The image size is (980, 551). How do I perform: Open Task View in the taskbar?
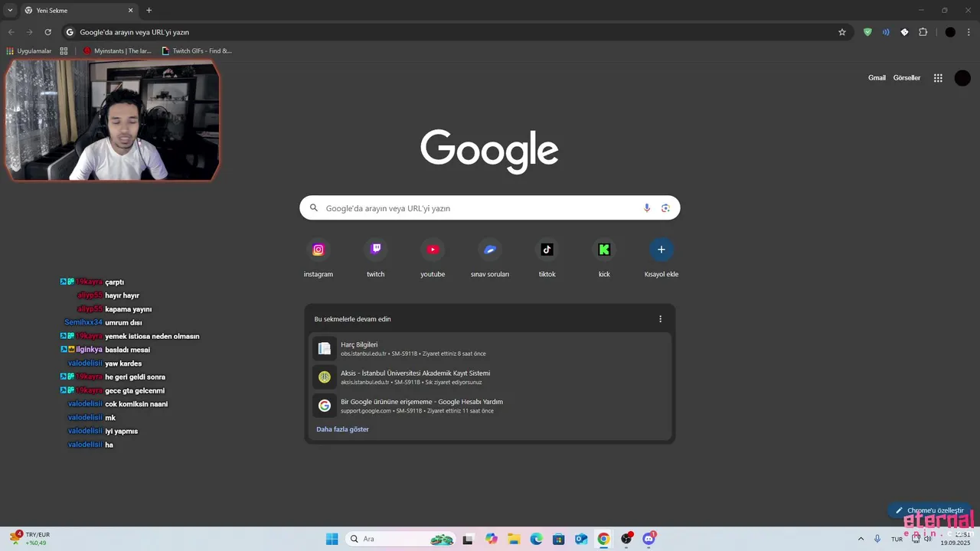469,539
